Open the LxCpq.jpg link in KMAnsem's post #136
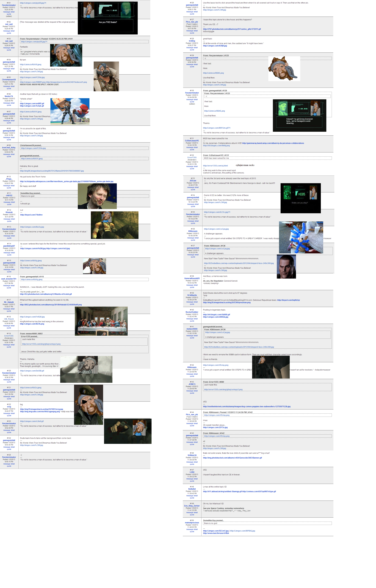 [x=216, y=229]
